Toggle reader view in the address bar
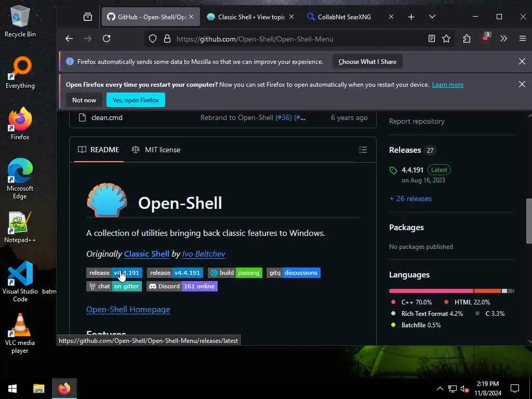 [x=432, y=38]
